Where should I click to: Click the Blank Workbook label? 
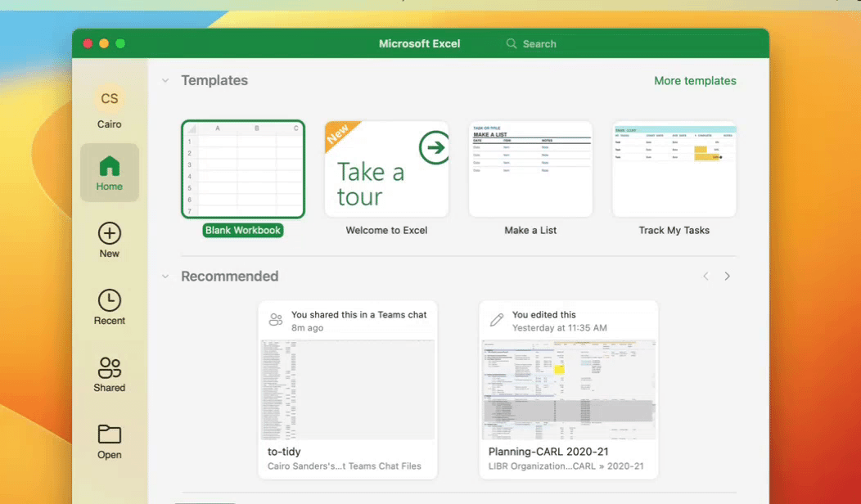pos(243,230)
